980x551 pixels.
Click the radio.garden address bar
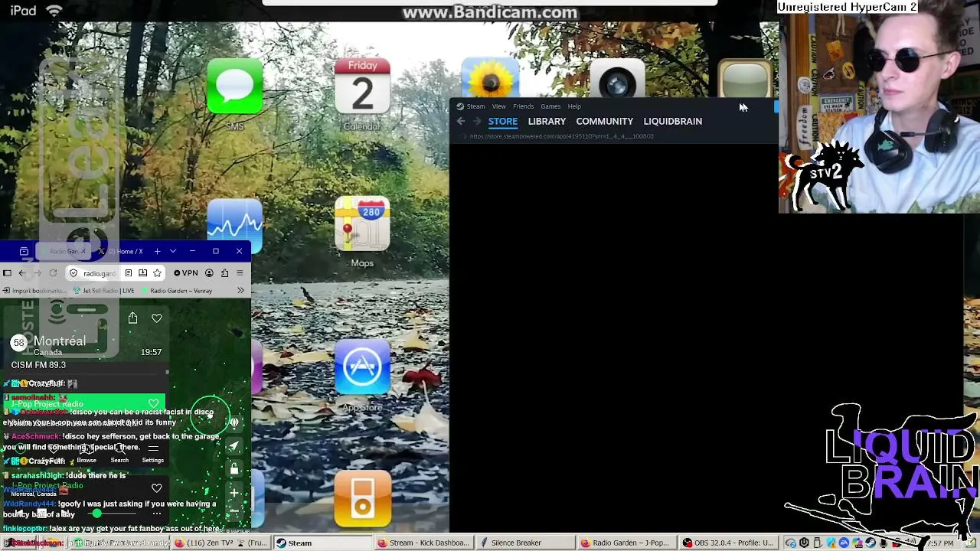click(99, 273)
